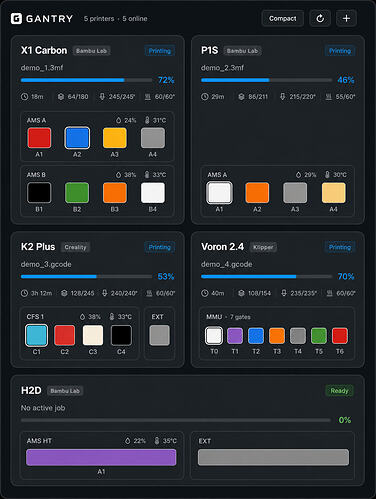The image size is (376, 499).
Task: Click K2 Plus nozzle temperature icon
Action: pyautogui.click(x=105, y=293)
